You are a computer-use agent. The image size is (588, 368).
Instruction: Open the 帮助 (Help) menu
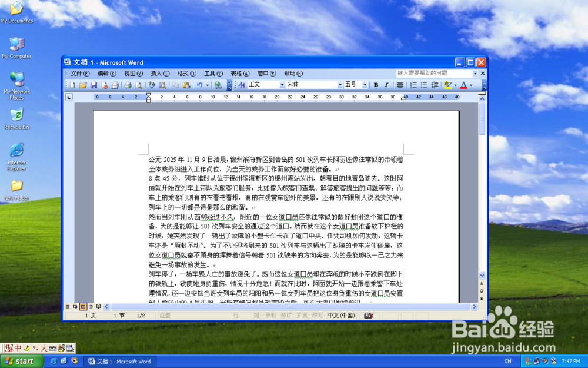tap(293, 74)
